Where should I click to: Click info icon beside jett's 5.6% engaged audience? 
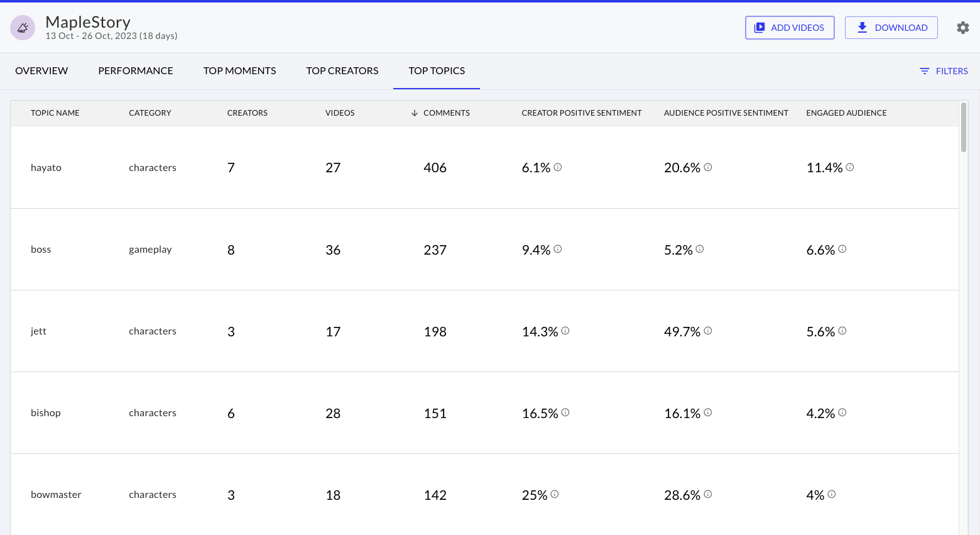pos(842,331)
